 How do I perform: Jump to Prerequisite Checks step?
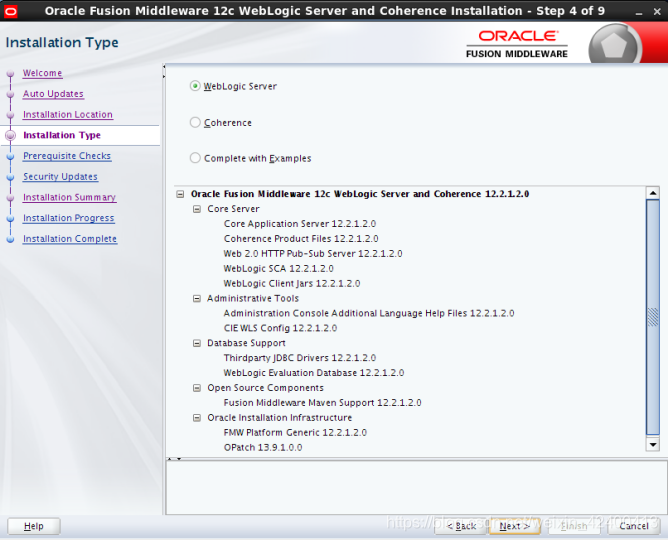[67, 156]
